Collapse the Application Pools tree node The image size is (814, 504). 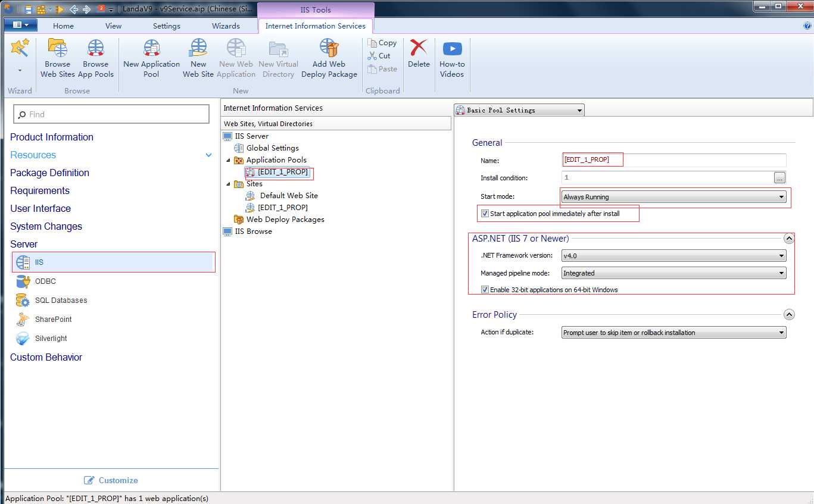(228, 160)
